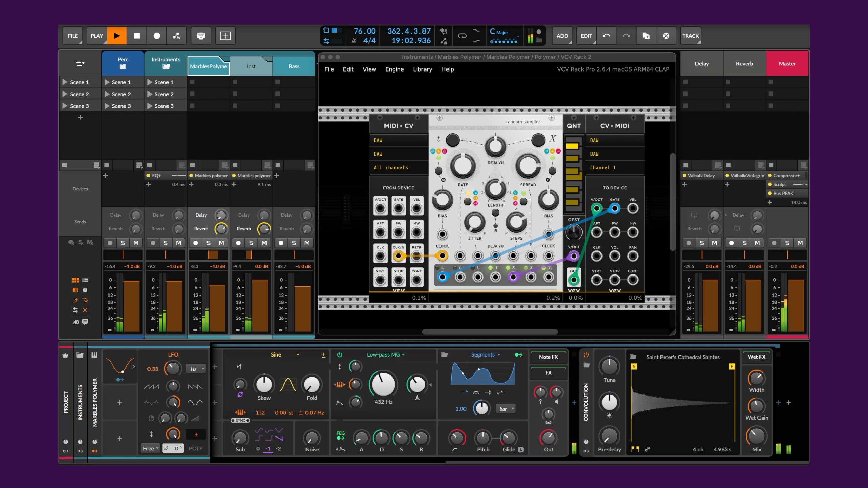Image resolution: width=868 pixels, height=488 pixels.
Task: Click the Low-pass MG filter power icon
Action: (339, 355)
